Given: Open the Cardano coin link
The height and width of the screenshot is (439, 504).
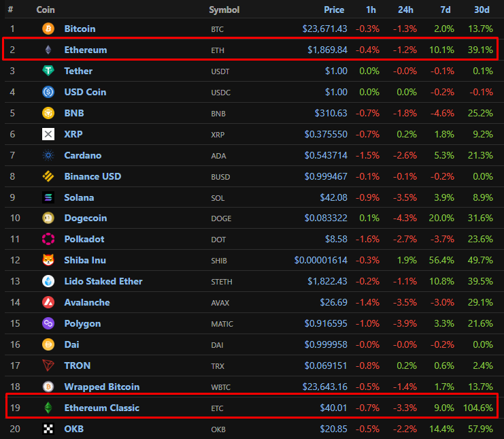Looking at the screenshot, I should 82,155.
